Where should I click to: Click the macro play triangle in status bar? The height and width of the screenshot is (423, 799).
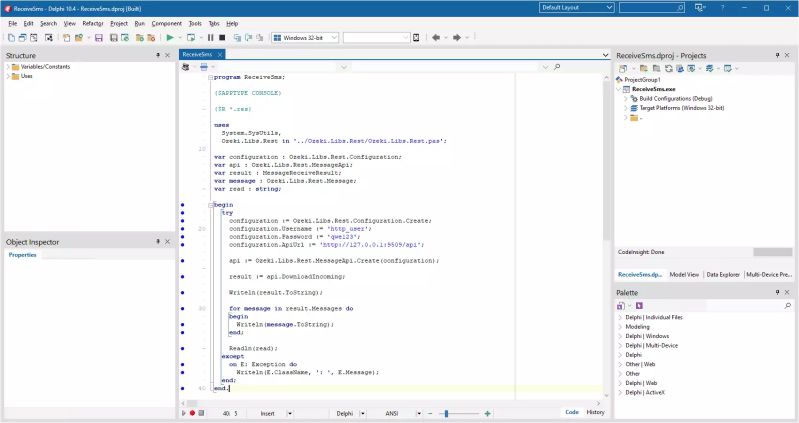click(183, 413)
